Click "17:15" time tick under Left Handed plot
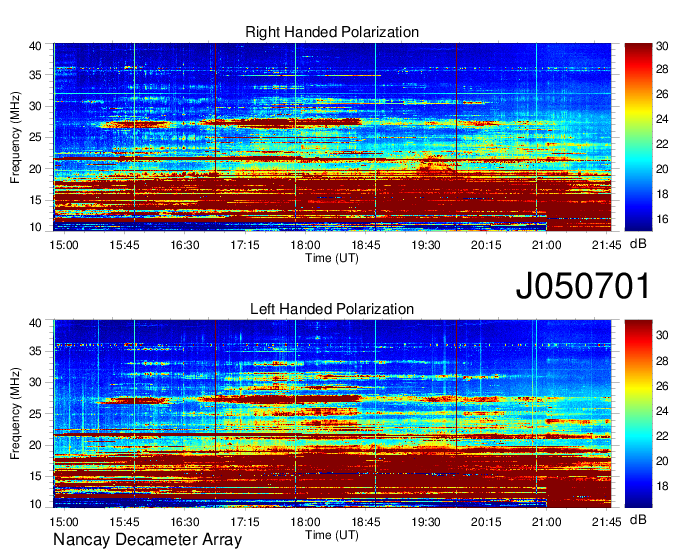Image resolution: width=680 pixels, height=552 pixels. 245,522
